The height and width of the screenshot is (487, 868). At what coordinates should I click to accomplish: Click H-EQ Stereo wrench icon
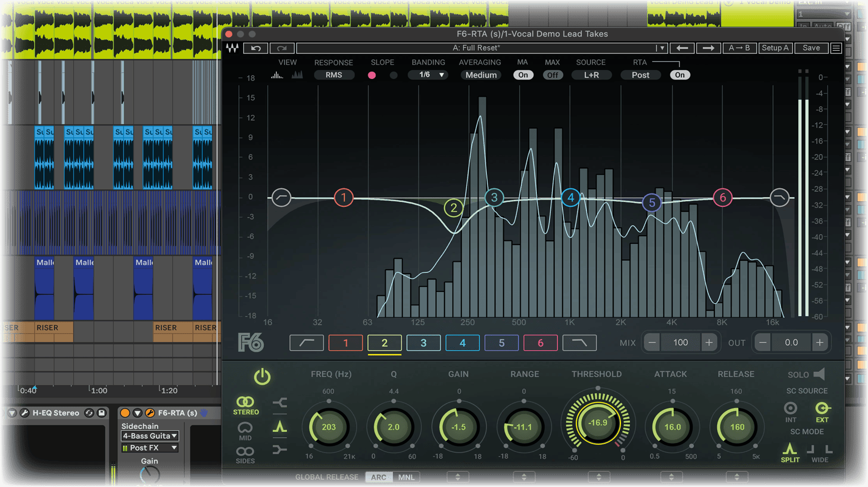[x=24, y=413]
